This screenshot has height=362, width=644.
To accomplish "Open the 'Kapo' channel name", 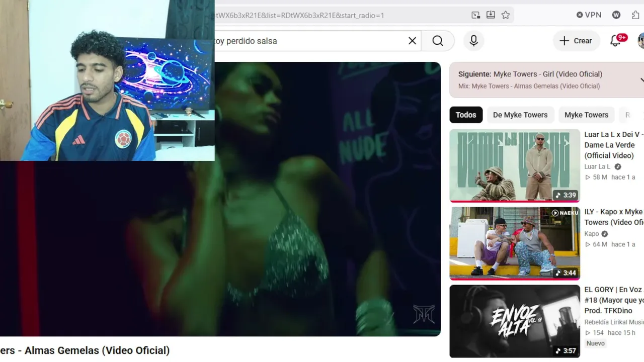I will tap(592, 234).
